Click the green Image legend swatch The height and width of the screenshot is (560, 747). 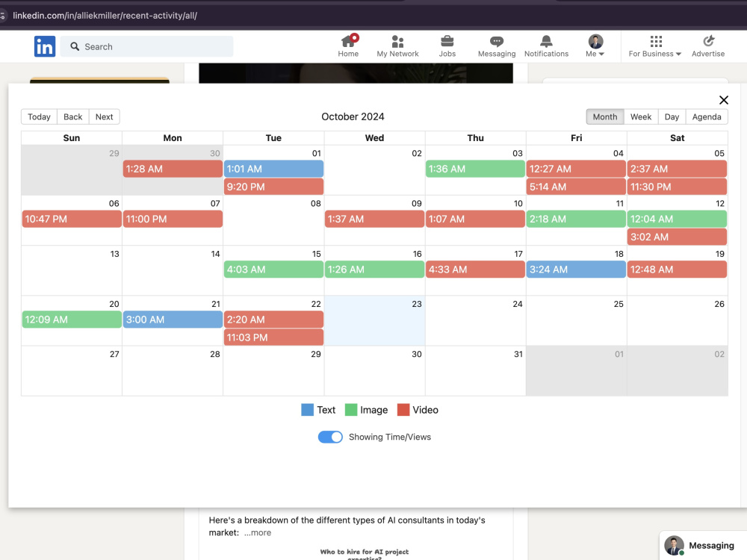(351, 410)
